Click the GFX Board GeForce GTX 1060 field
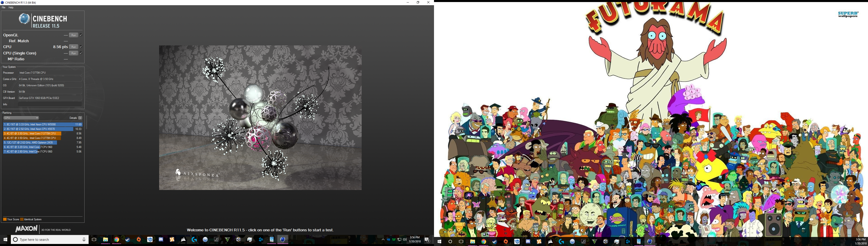 click(50, 98)
